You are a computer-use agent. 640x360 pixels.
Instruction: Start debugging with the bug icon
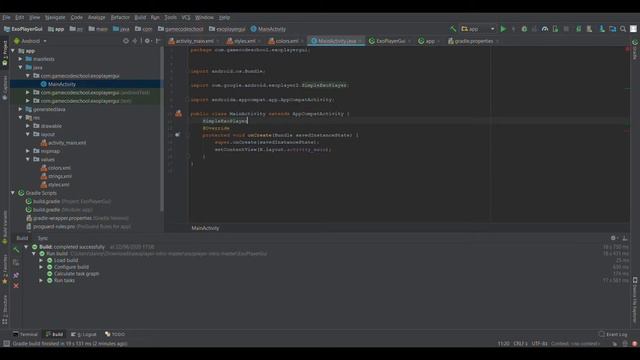524,29
